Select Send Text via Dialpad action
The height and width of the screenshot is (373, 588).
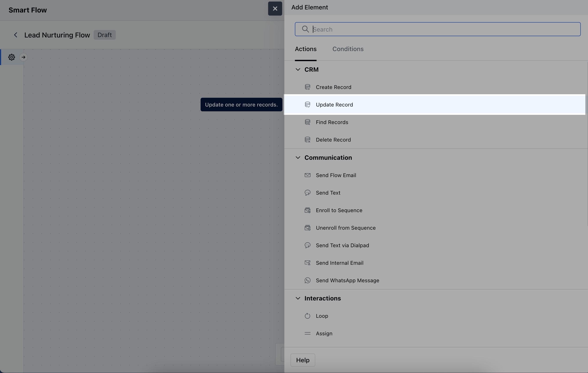coord(342,245)
